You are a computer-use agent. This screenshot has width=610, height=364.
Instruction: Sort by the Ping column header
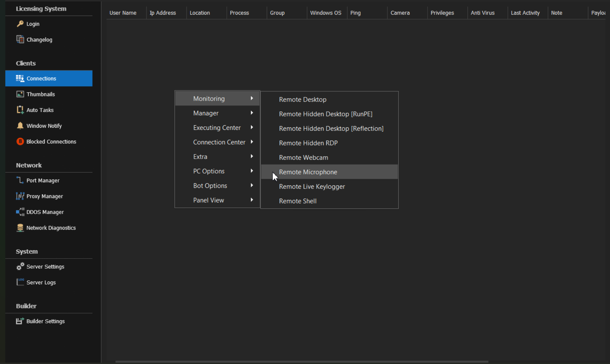367,13
